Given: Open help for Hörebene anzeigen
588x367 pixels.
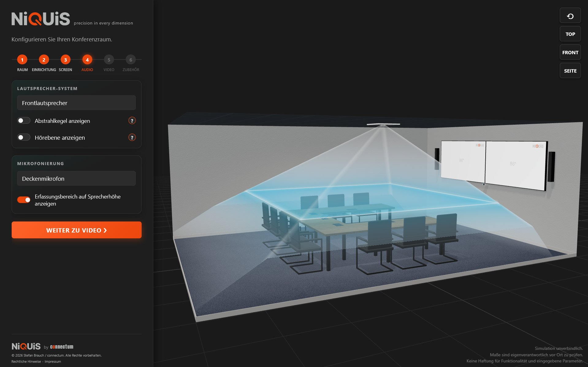Looking at the screenshot, I should click(132, 138).
